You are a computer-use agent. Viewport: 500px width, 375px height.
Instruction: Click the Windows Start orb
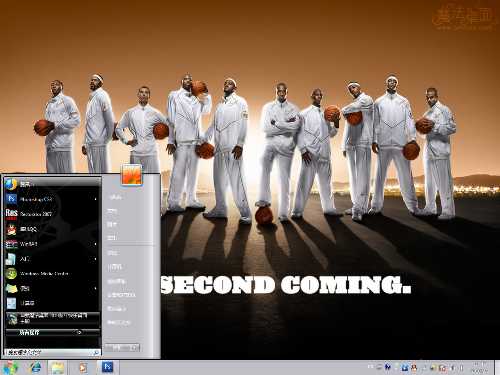(10, 367)
